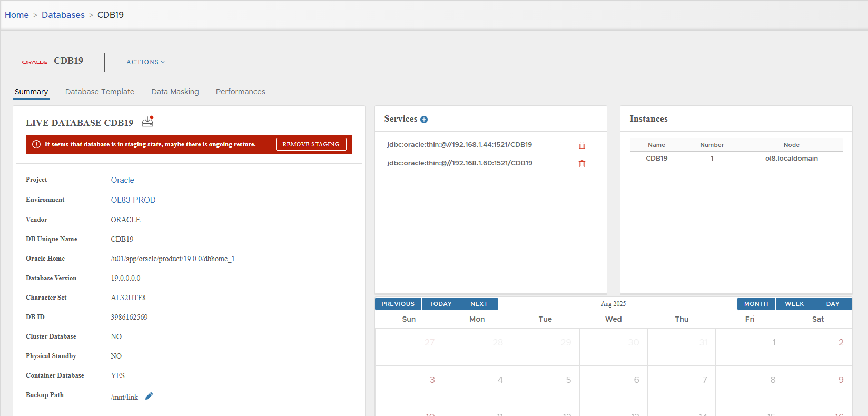Show previous month in calendar
The width and height of the screenshot is (868, 416).
point(398,304)
